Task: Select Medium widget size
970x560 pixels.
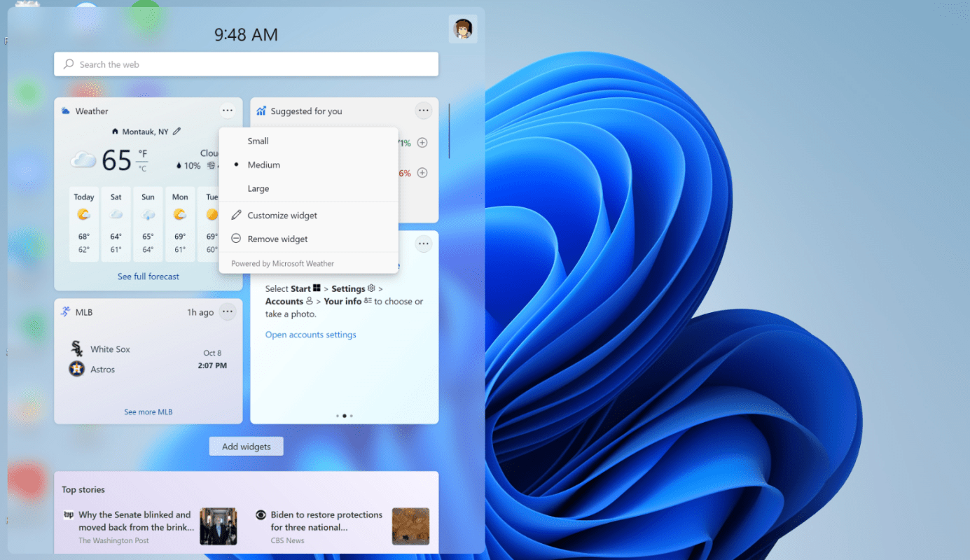Action: 308,164
